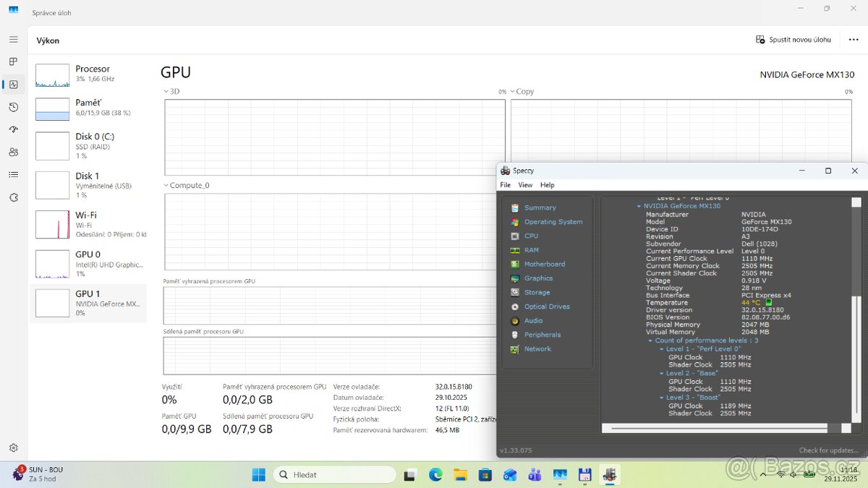View the Storage section in Speccy
The height and width of the screenshot is (488, 868).
[536, 292]
